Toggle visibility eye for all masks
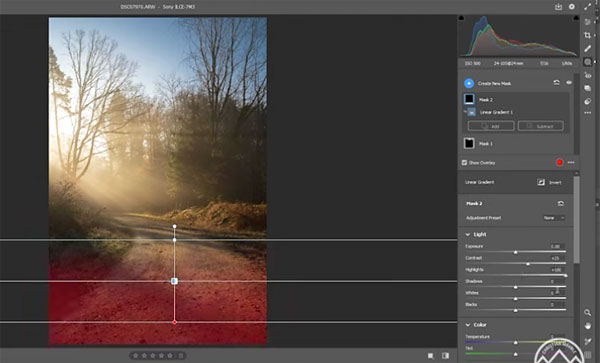The image size is (600, 363). tap(569, 83)
